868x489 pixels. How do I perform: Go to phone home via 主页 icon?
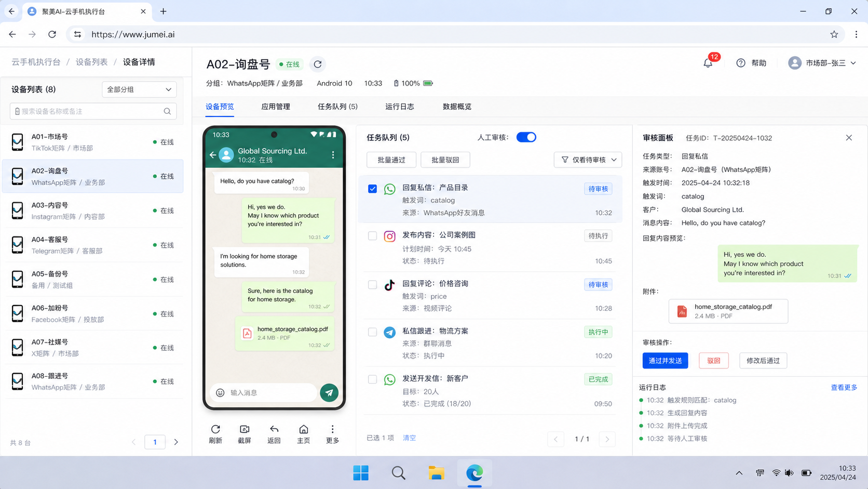point(304,429)
